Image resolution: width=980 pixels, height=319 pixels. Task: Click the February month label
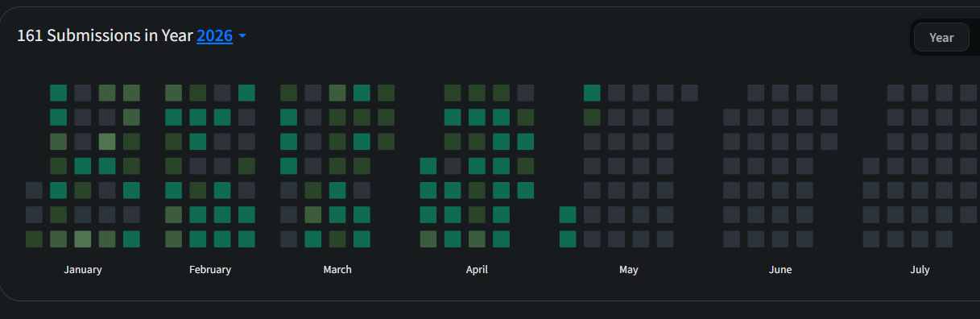tap(210, 270)
